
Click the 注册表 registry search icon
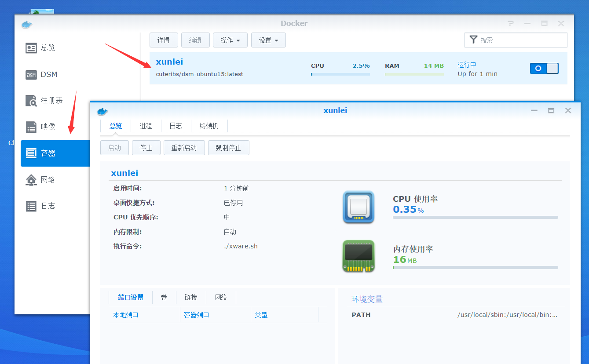point(31,101)
